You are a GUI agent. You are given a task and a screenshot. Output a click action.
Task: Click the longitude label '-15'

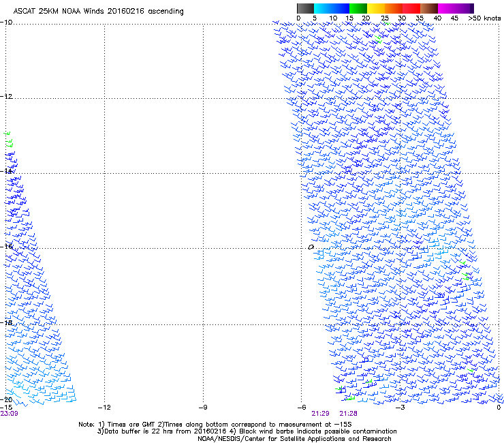(6, 408)
